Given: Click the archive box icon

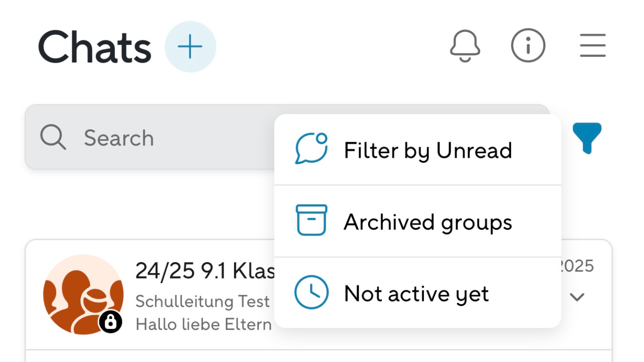Looking at the screenshot, I should pyautogui.click(x=311, y=220).
